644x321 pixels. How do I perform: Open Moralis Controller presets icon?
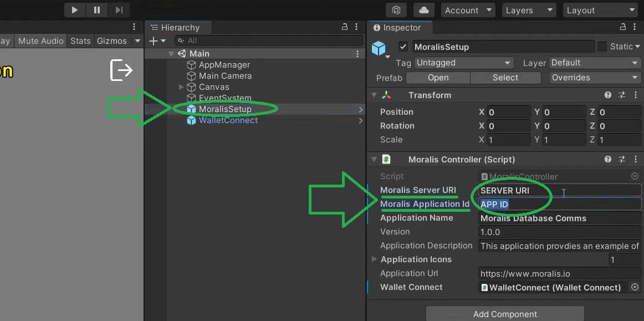[622, 160]
